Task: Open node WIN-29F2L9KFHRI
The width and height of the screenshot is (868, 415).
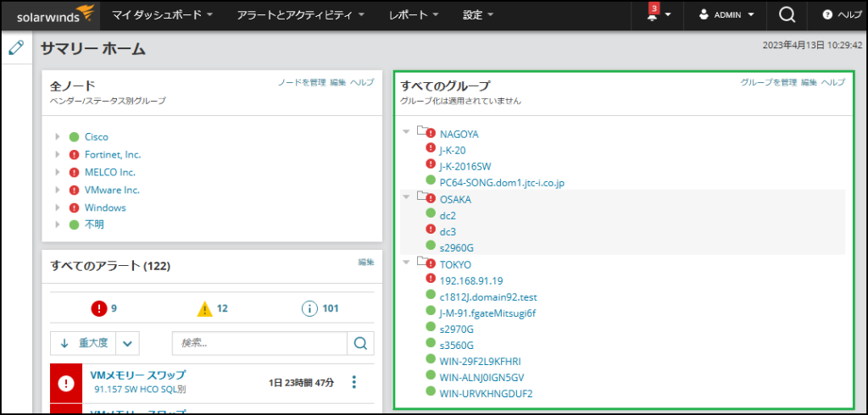Action: click(480, 362)
